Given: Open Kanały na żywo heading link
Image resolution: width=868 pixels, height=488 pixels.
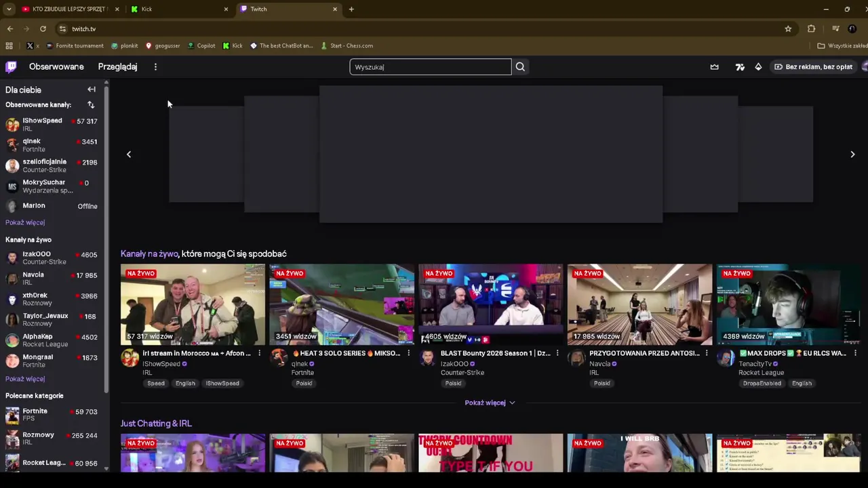Looking at the screenshot, I should click(149, 253).
